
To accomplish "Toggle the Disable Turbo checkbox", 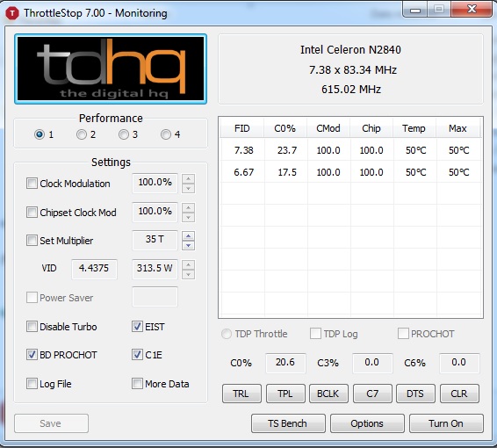I will (32, 327).
